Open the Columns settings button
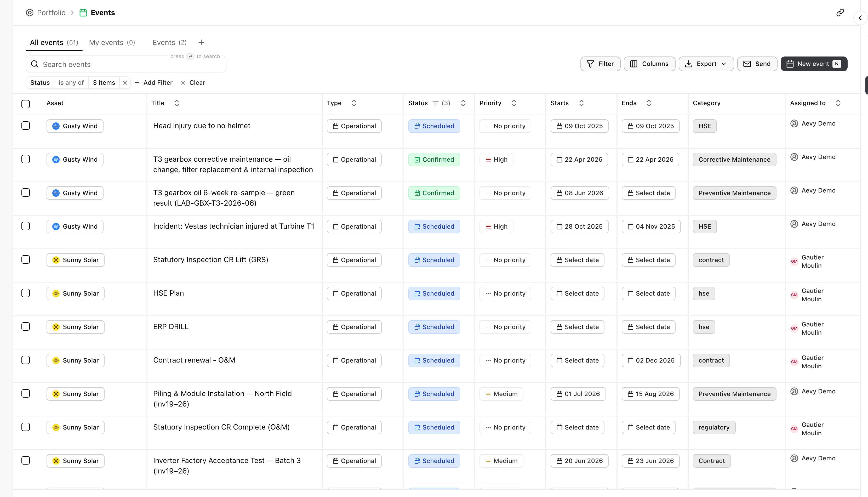 (649, 64)
